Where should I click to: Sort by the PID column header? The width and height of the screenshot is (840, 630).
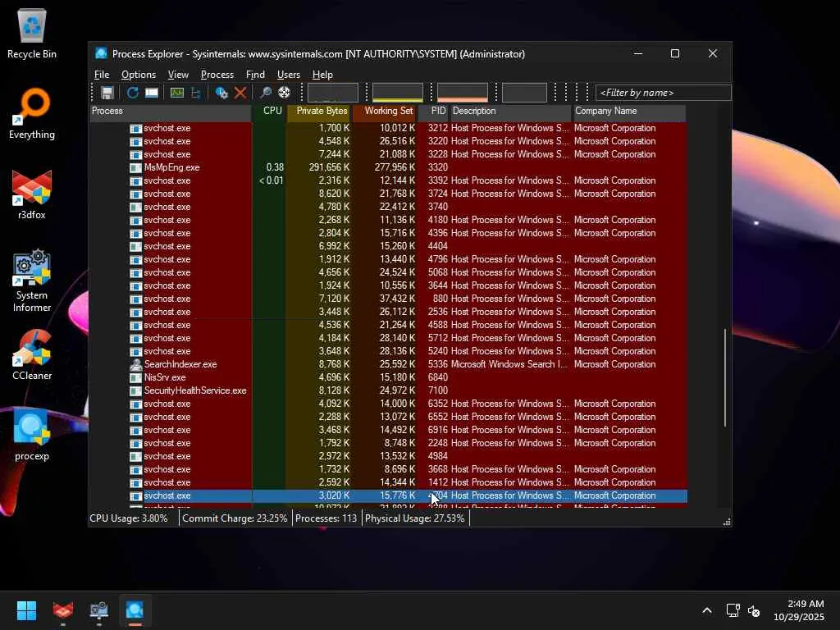tap(433, 111)
